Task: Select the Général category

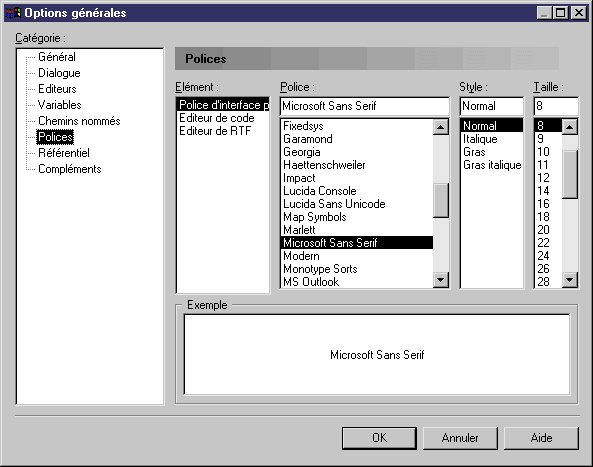Action: (57, 57)
